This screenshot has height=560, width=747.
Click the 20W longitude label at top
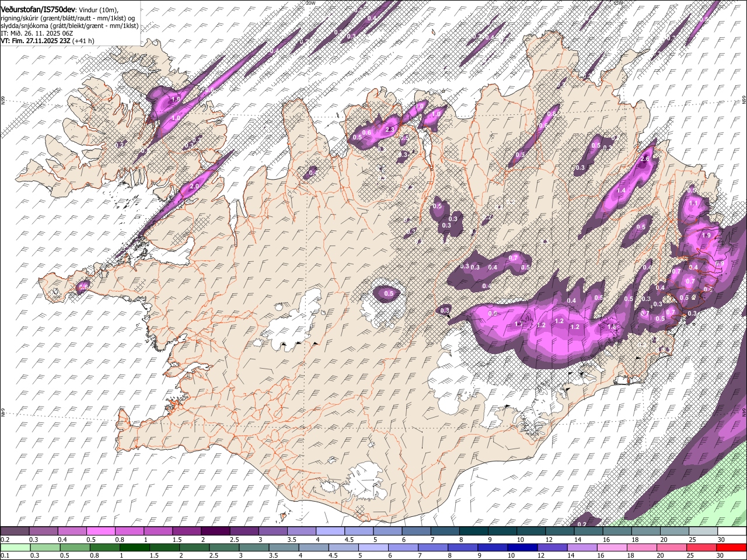pyautogui.click(x=310, y=3)
